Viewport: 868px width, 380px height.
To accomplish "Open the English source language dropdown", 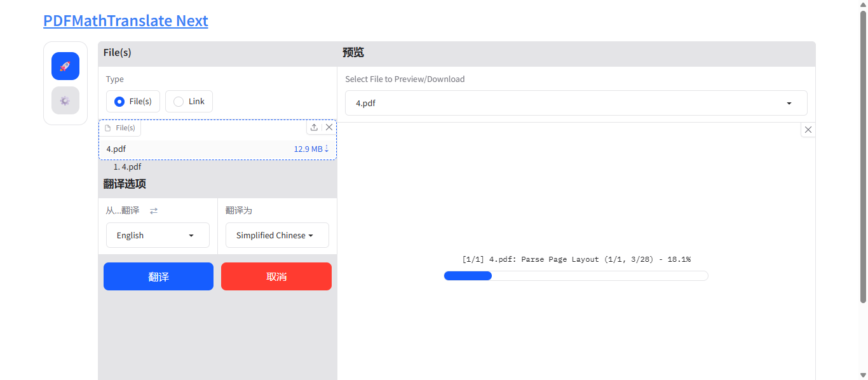I will pyautogui.click(x=158, y=235).
